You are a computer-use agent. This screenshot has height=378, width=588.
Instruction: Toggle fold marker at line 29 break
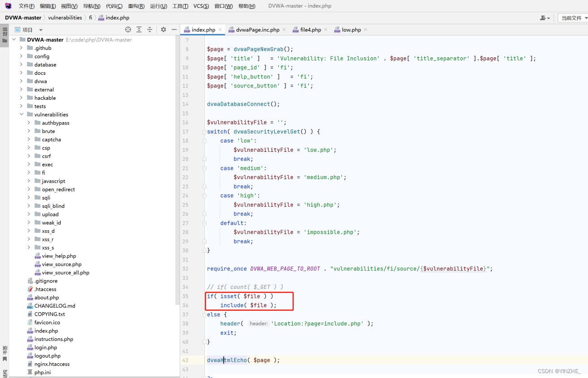click(204, 241)
